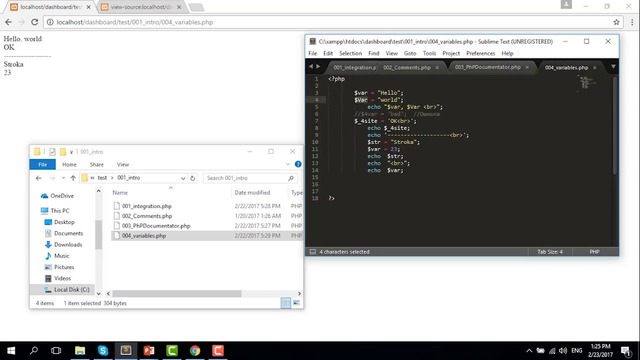Open recent locations dropdown in Explorer

coord(63,178)
